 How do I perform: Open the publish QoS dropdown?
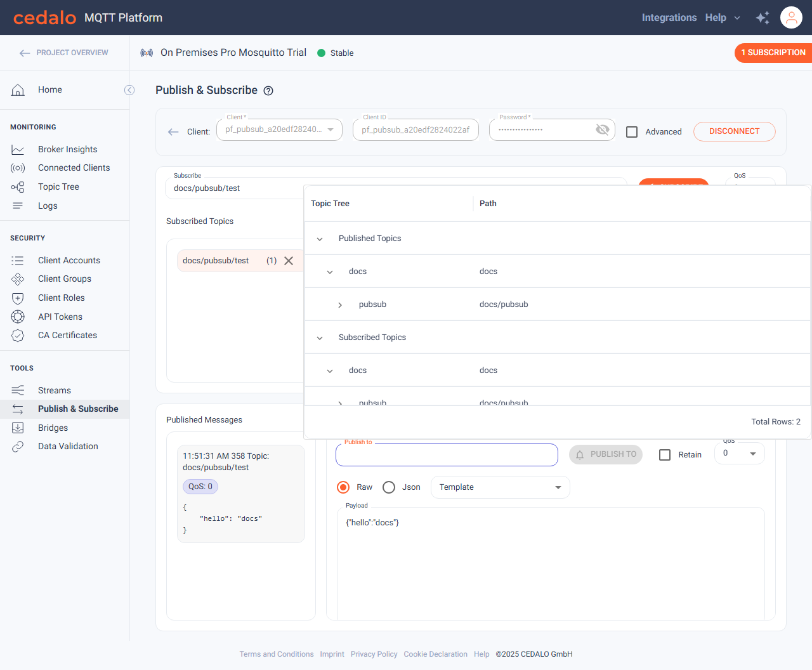(740, 454)
